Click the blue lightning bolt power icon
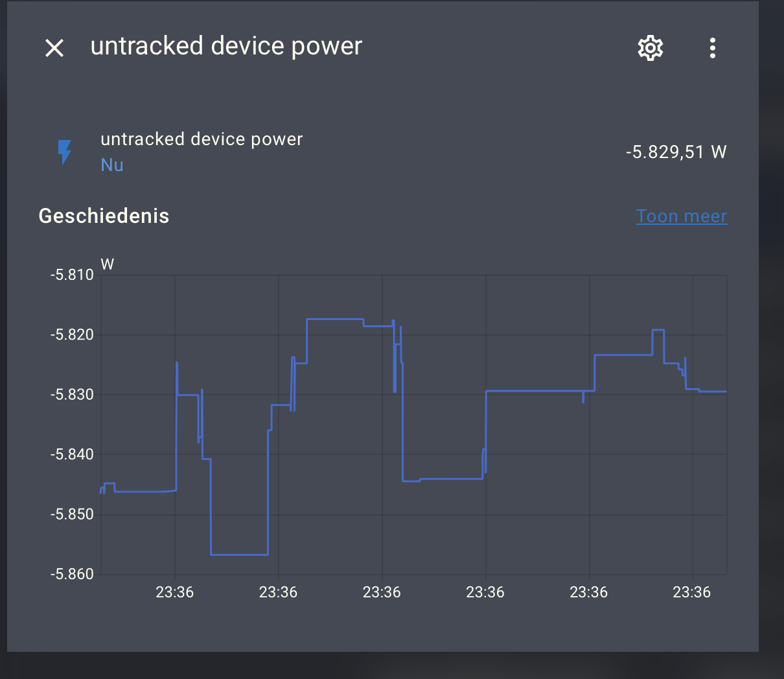Screen dimensions: 784x679 pyautogui.click(x=64, y=152)
